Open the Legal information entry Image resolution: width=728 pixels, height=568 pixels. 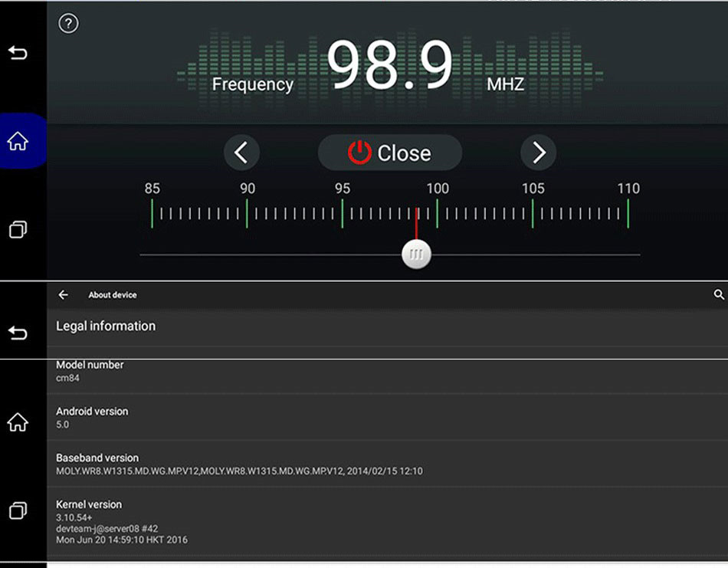point(106,327)
